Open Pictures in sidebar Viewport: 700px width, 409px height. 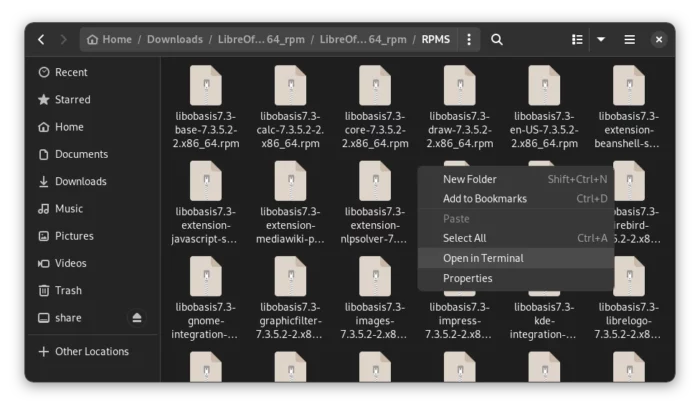pyautogui.click(x=92, y=236)
